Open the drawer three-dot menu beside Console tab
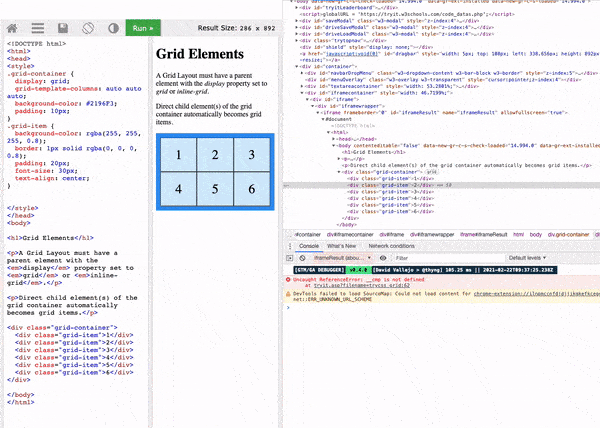This screenshot has width=600, height=428. 290,246
